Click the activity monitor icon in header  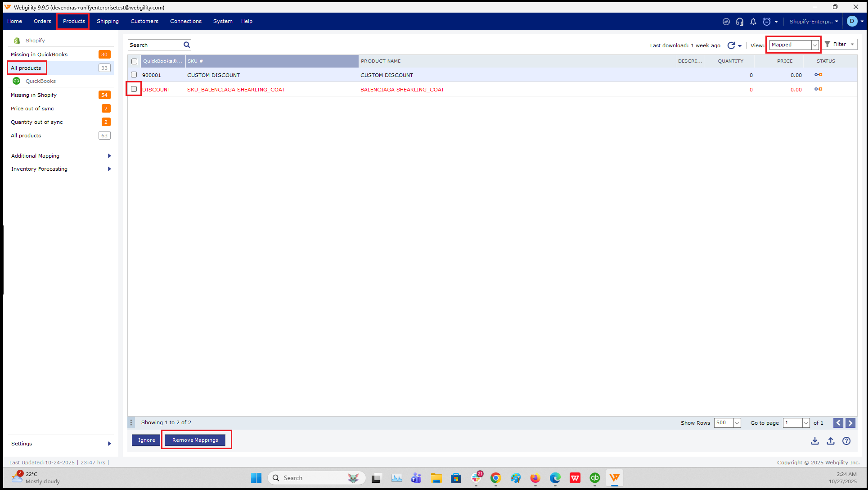pos(726,22)
